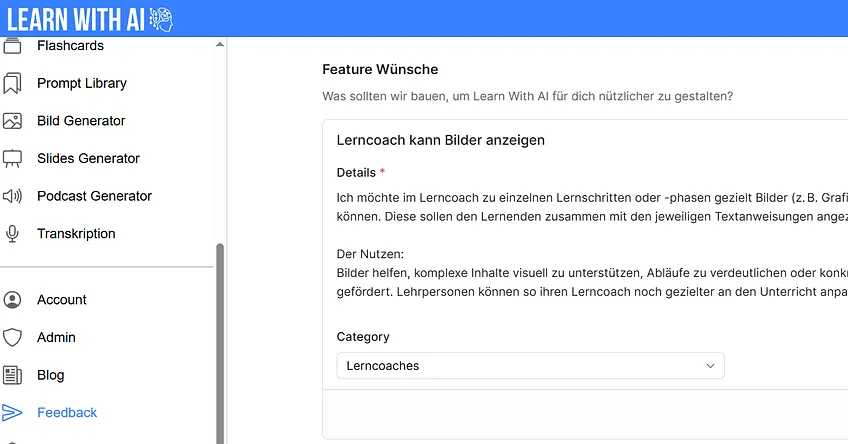Screen dimensions: 848x444
Task: Click the sidebar vertical scrollbar thumb
Action: click(220, 343)
